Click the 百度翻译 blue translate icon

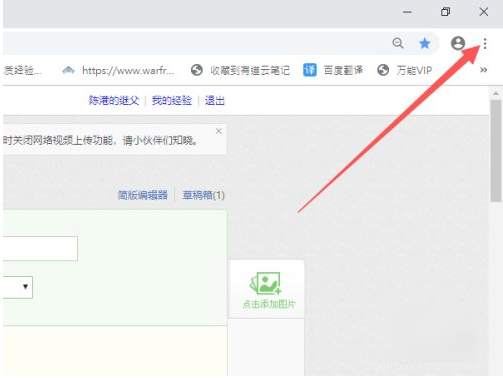coord(310,70)
